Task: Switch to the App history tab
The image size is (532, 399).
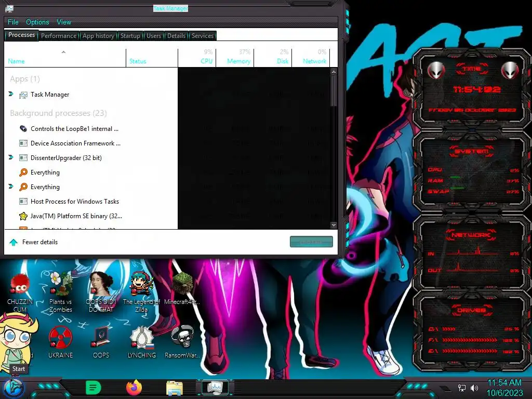Action: pos(98,36)
